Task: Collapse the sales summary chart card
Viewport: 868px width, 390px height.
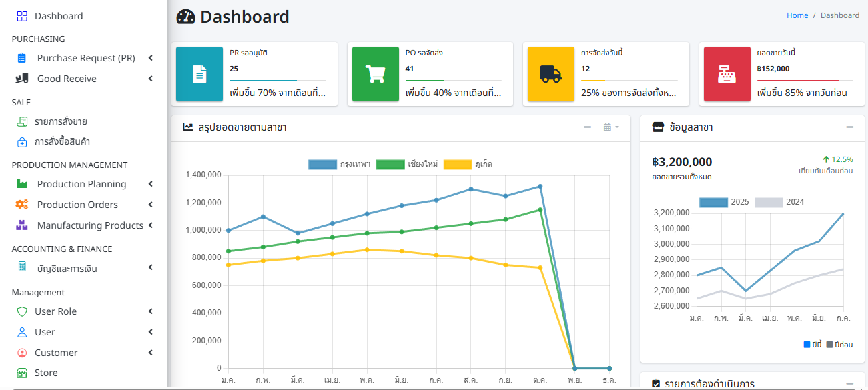Action: pyautogui.click(x=587, y=127)
